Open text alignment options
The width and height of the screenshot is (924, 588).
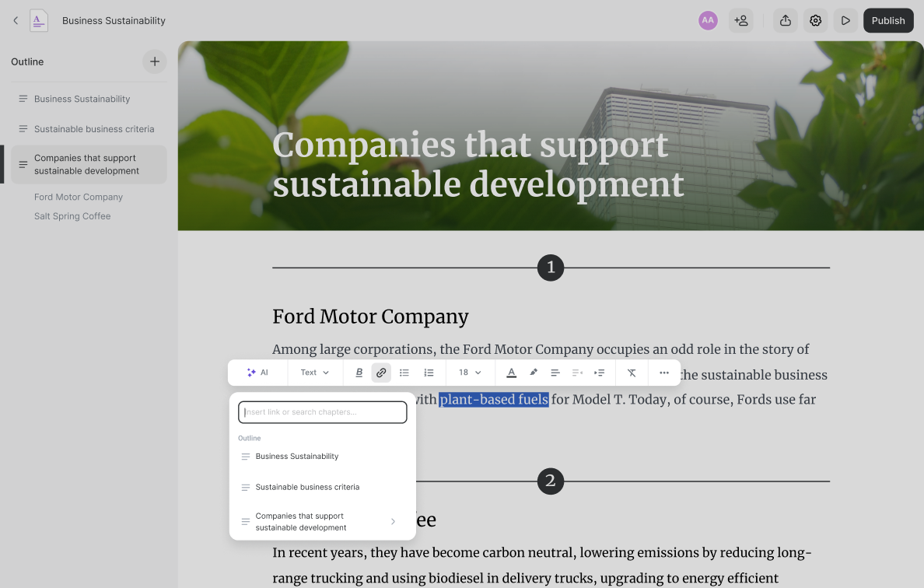[555, 373]
